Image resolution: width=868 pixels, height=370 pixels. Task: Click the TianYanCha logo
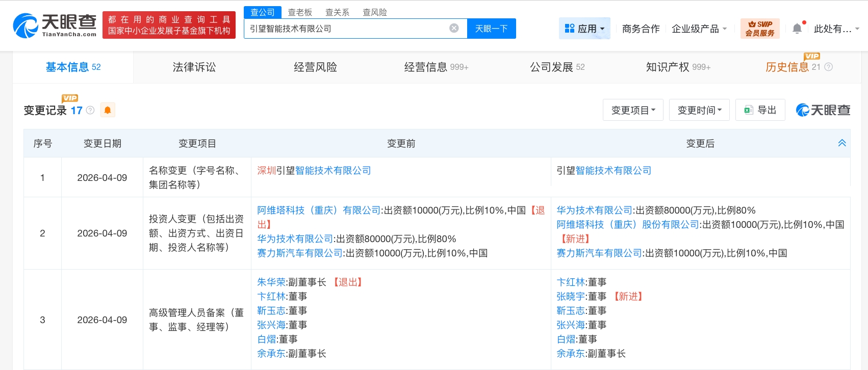[55, 25]
